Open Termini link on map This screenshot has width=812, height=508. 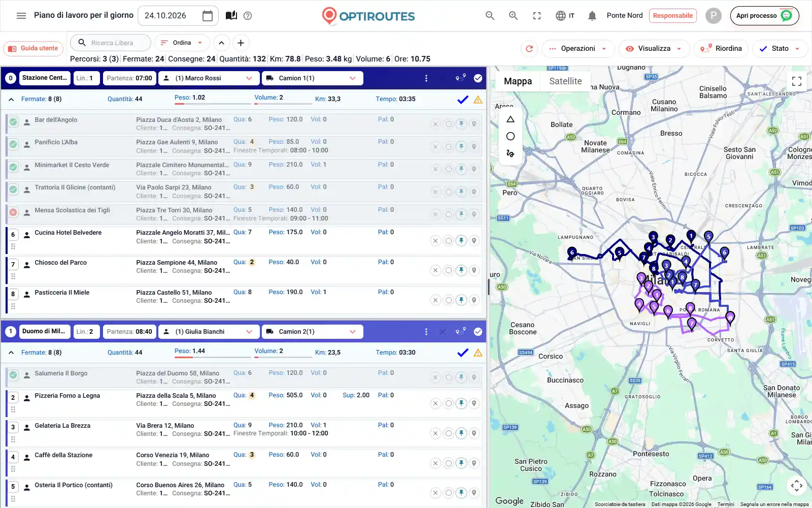click(x=726, y=504)
